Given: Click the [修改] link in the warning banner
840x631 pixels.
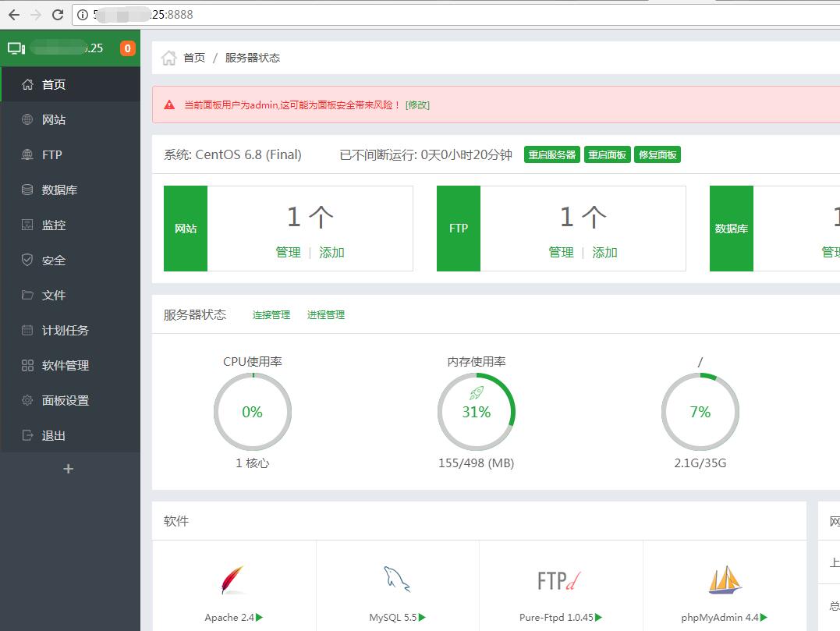Looking at the screenshot, I should tap(417, 105).
